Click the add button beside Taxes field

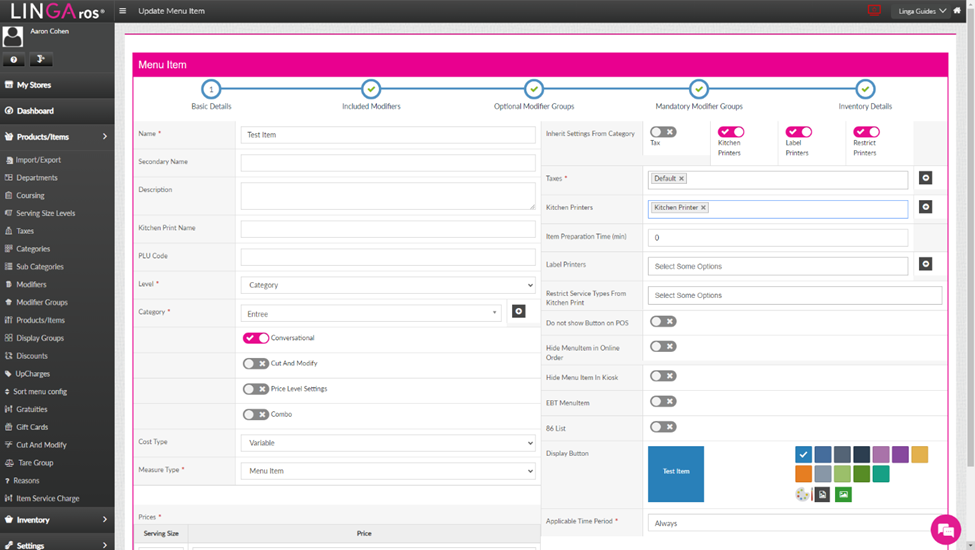tap(925, 178)
